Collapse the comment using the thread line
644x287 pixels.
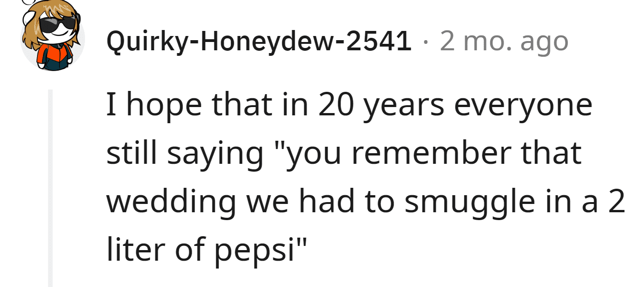pos(50,188)
